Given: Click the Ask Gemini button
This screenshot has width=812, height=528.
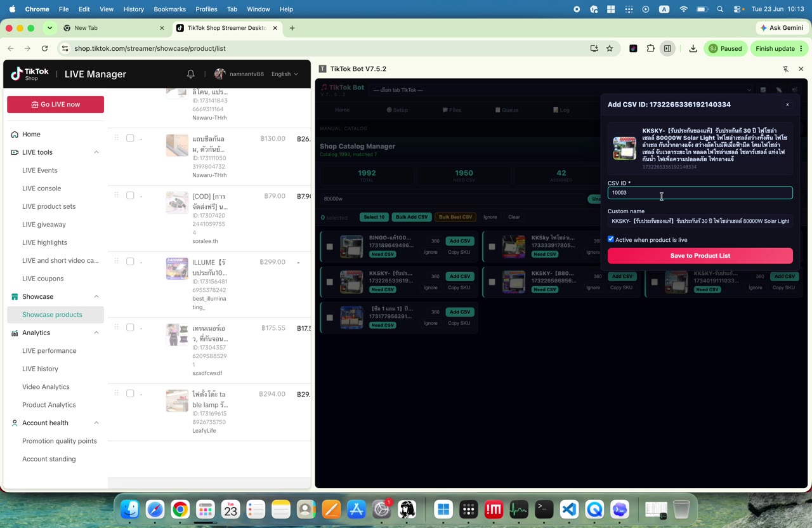Looking at the screenshot, I should (x=782, y=28).
